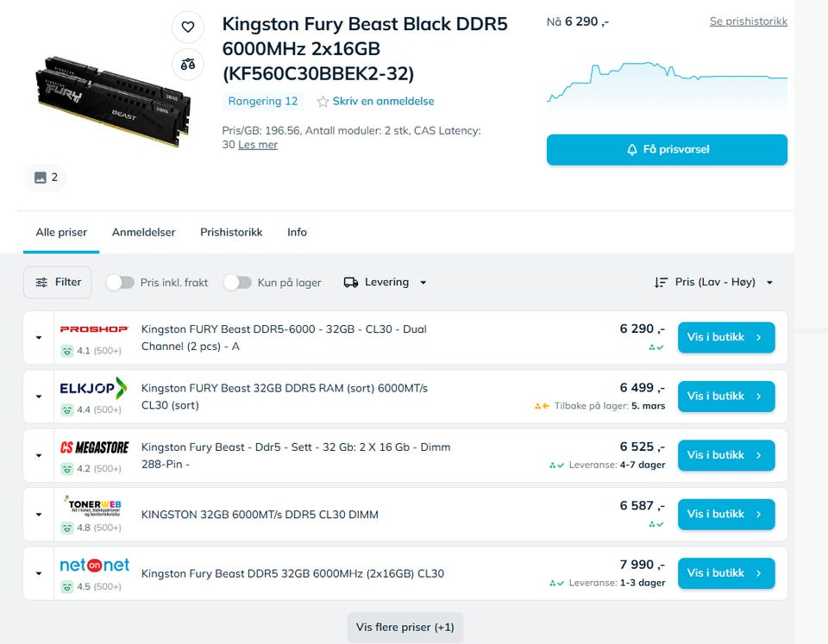Enable the Pris inkl. frakt toggle

tap(121, 283)
